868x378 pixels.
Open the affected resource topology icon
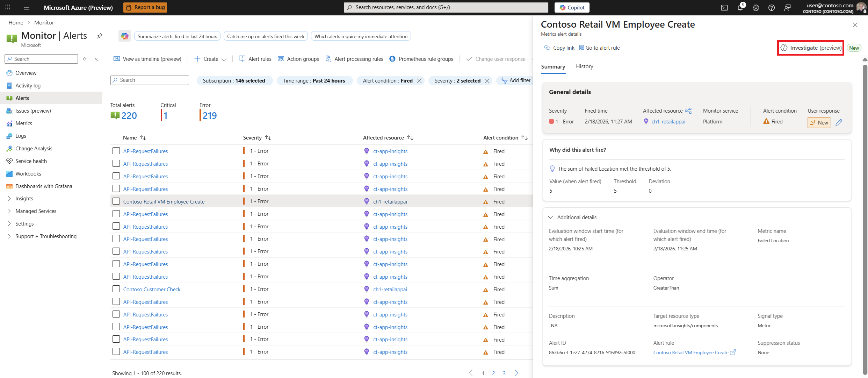pyautogui.click(x=688, y=111)
